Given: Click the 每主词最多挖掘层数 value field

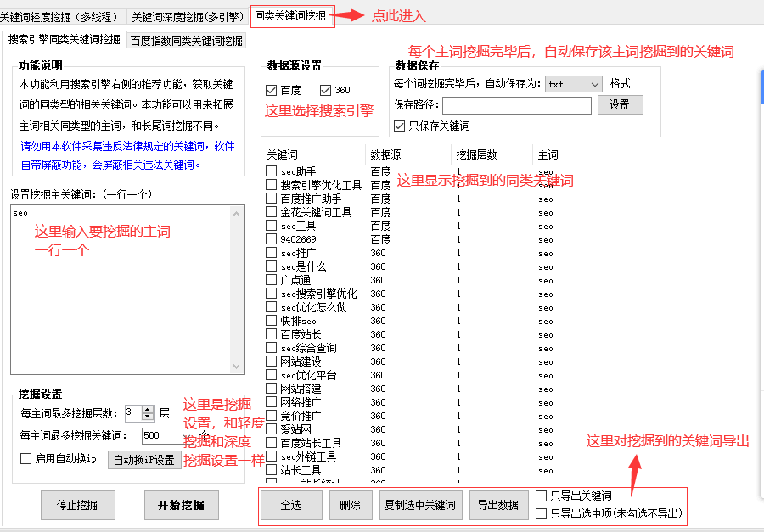Looking at the screenshot, I should click(133, 412).
